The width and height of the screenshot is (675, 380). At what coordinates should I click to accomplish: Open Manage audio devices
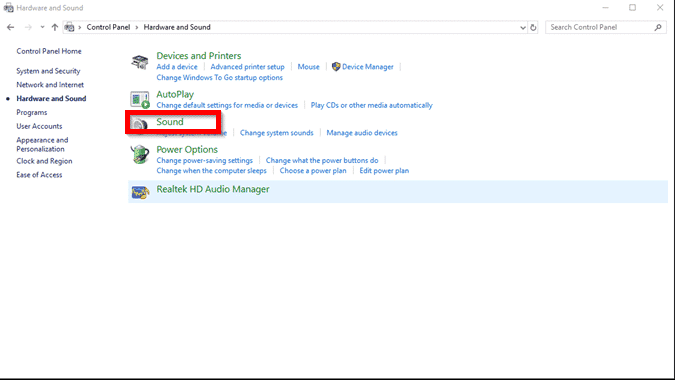[362, 133]
